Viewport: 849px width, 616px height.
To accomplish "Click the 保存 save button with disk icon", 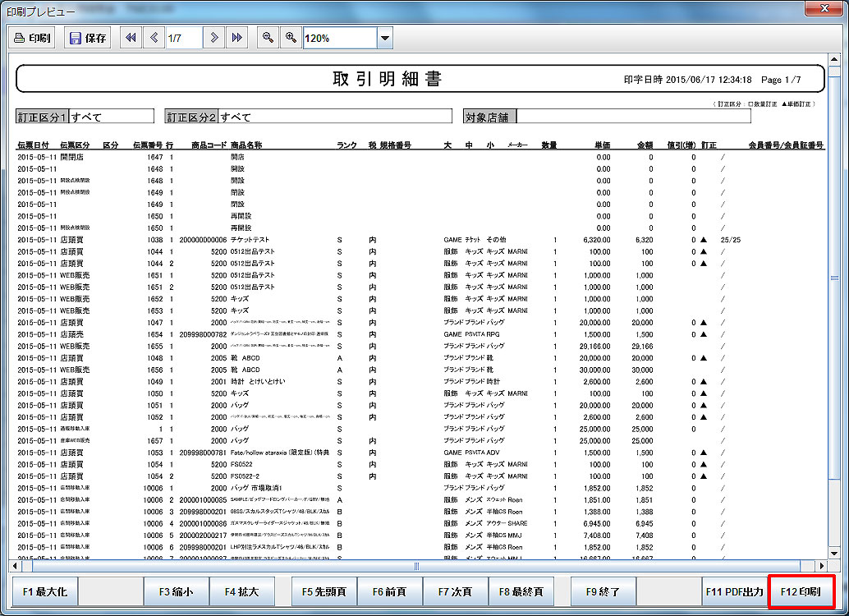I will pos(88,38).
